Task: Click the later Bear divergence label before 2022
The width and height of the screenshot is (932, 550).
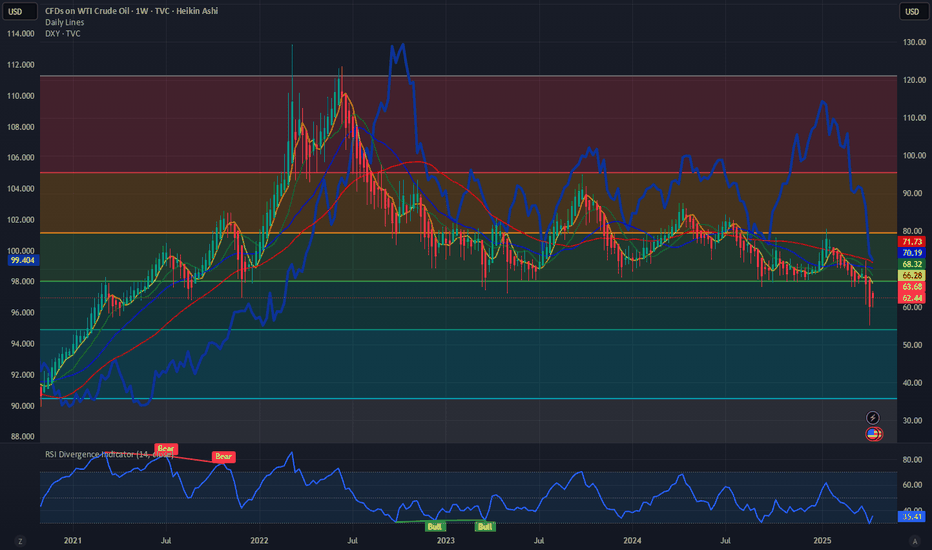Action: [223, 457]
